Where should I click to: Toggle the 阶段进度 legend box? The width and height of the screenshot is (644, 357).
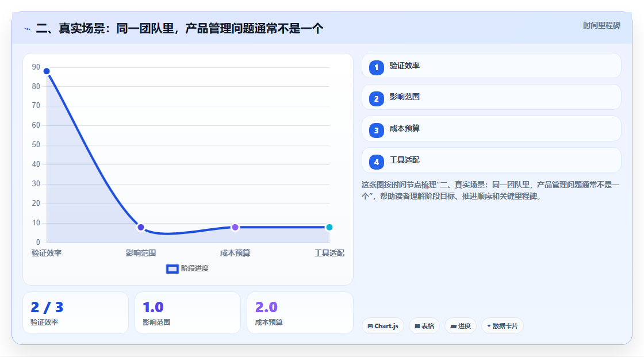pos(172,269)
